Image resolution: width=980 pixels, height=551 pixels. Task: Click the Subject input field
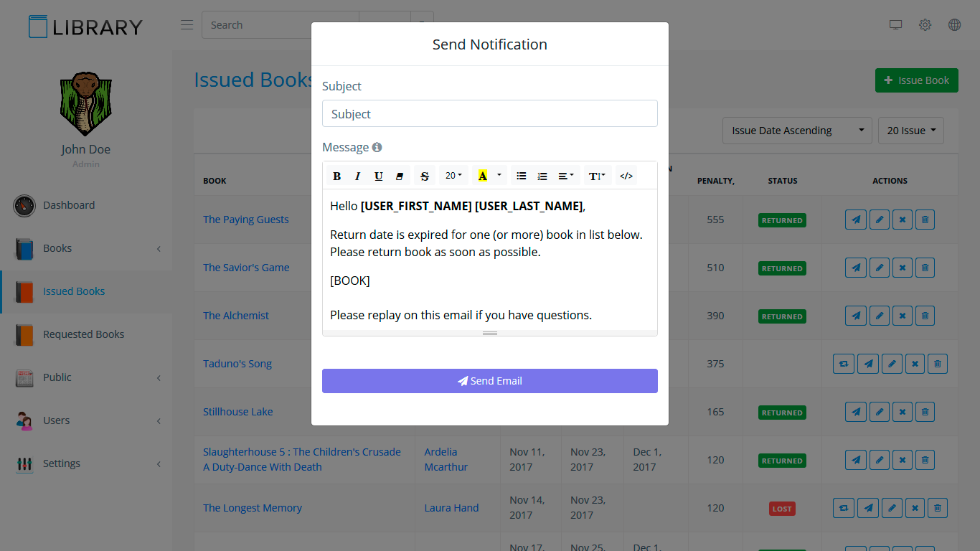coord(490,113)
